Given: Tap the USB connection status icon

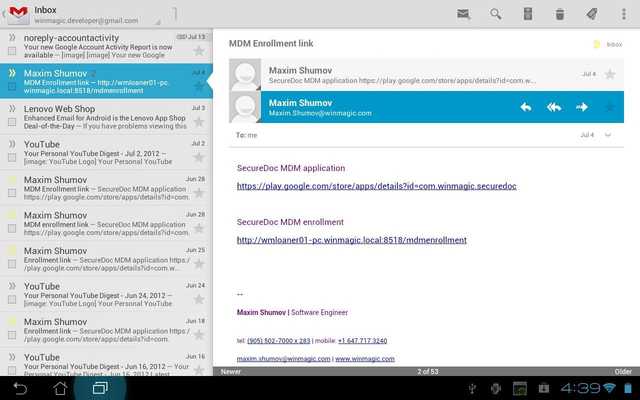Looking at the screenshot, I should (x=472, y=388).
